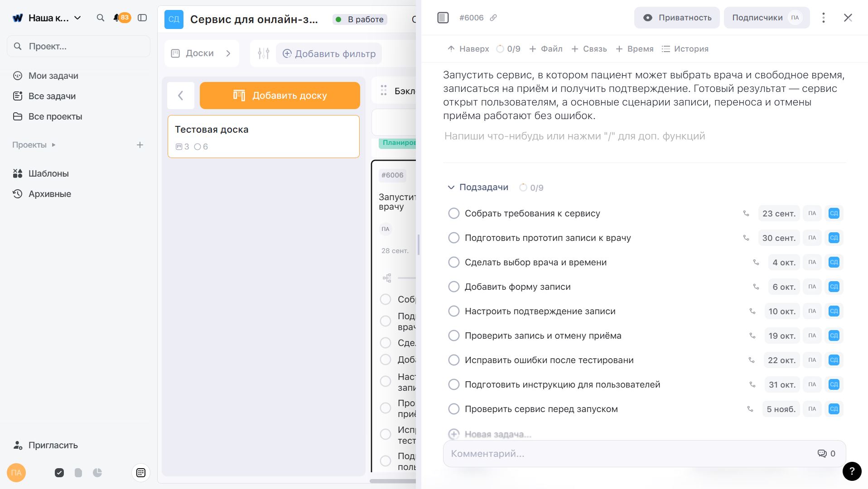This screenshot has width=868, height=489.
Task: Click Добавить фильтр button
Action: [x=329, y=54]
